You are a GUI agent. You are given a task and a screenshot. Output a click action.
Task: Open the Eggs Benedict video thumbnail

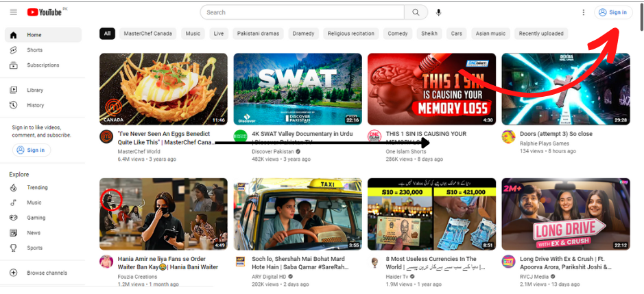(163, 89)
